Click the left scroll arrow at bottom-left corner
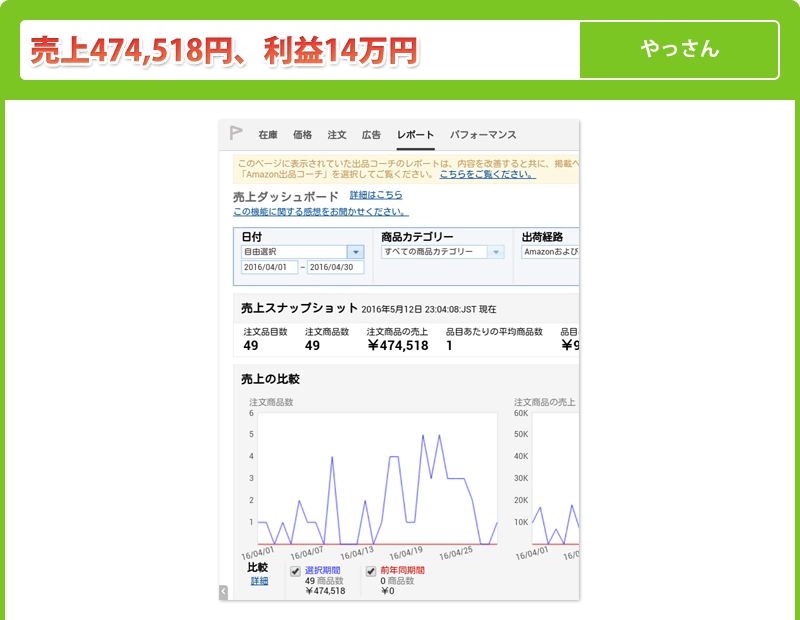The width and height of the screenshot is (800, 620). click(x=223, y=592)
